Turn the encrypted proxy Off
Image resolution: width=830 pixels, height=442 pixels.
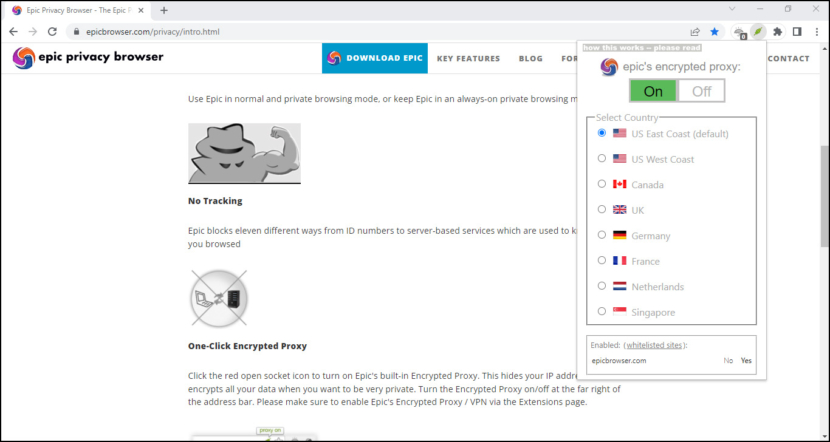701,91
